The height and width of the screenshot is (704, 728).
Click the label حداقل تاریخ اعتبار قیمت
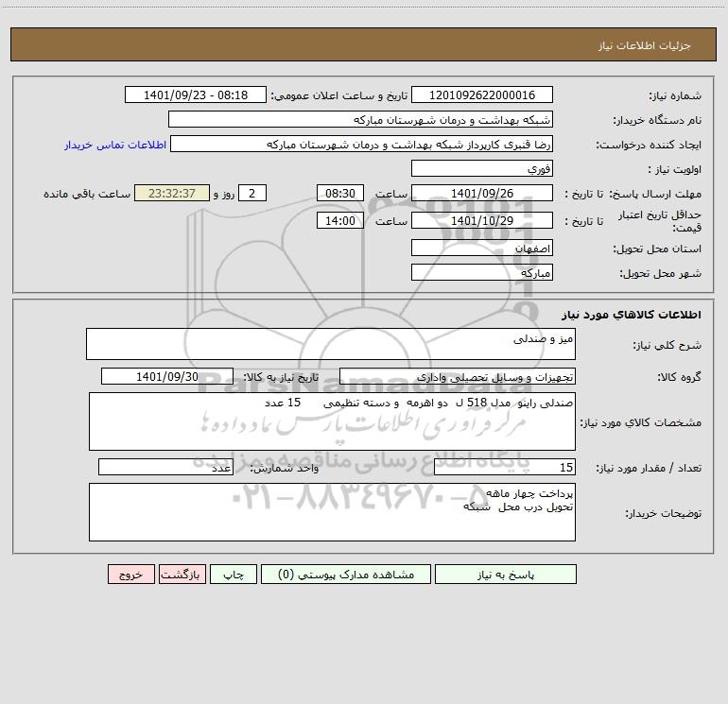pos(660,221)
